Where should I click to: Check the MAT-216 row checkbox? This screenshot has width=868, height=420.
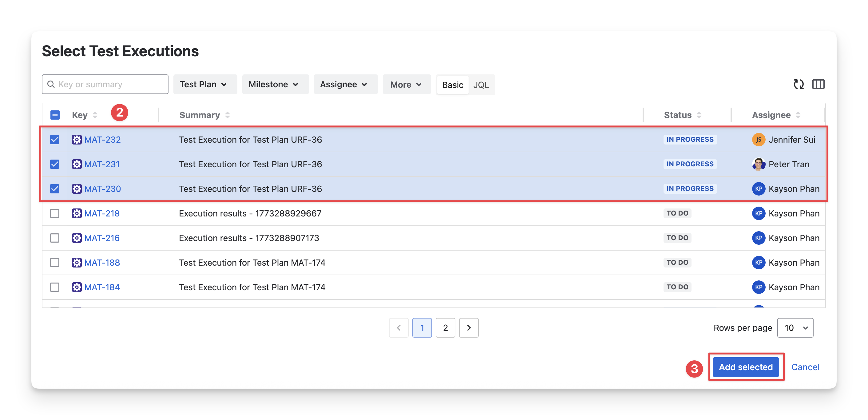[x=55, y=238]
